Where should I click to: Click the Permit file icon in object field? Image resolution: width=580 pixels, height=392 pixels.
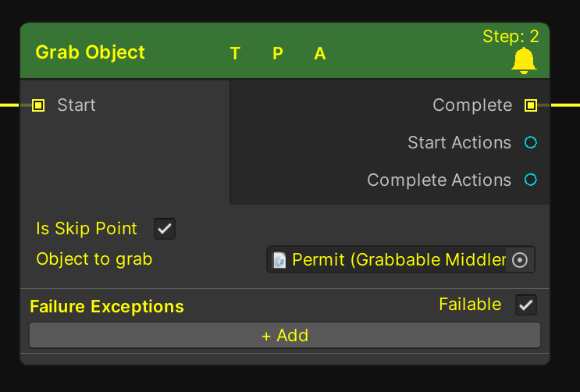279,260
